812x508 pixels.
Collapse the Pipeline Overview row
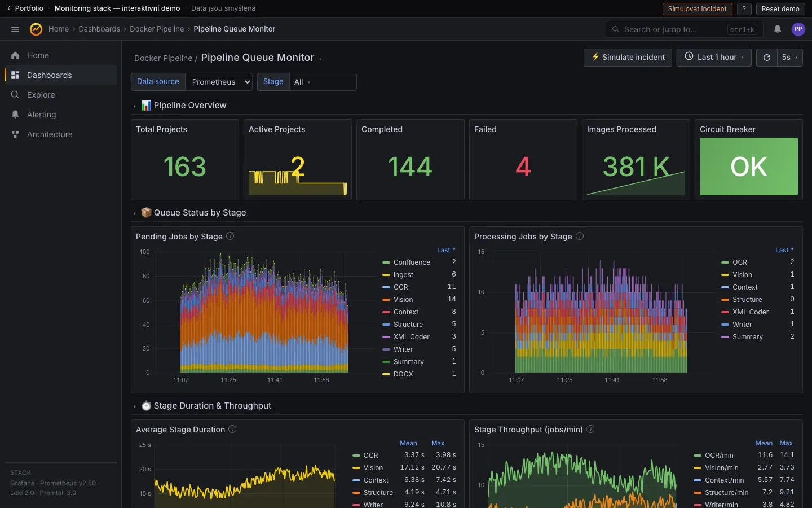click(x=135, y=106)
